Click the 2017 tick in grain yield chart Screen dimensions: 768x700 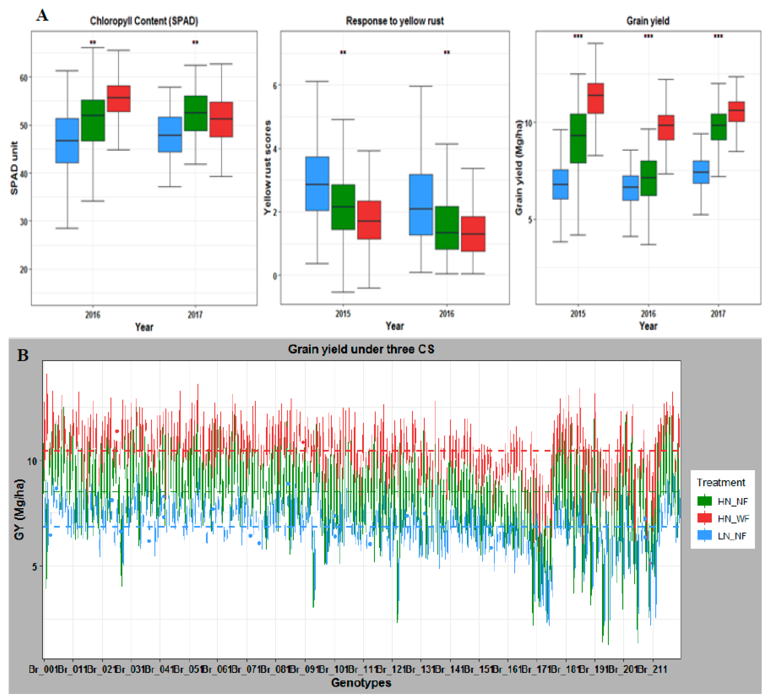point(718,314)
